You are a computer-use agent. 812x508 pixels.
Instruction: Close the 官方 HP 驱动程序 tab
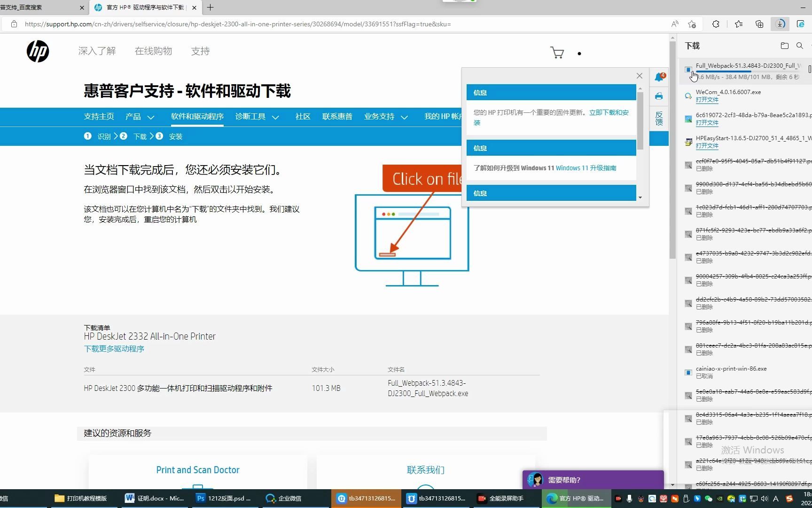coord(194,8)
